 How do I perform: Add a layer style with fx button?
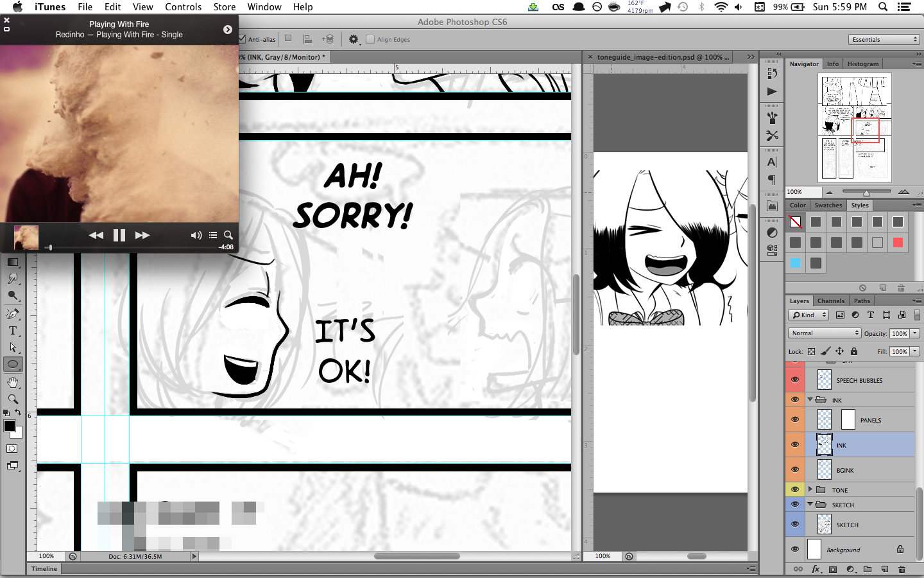(816, 569)
